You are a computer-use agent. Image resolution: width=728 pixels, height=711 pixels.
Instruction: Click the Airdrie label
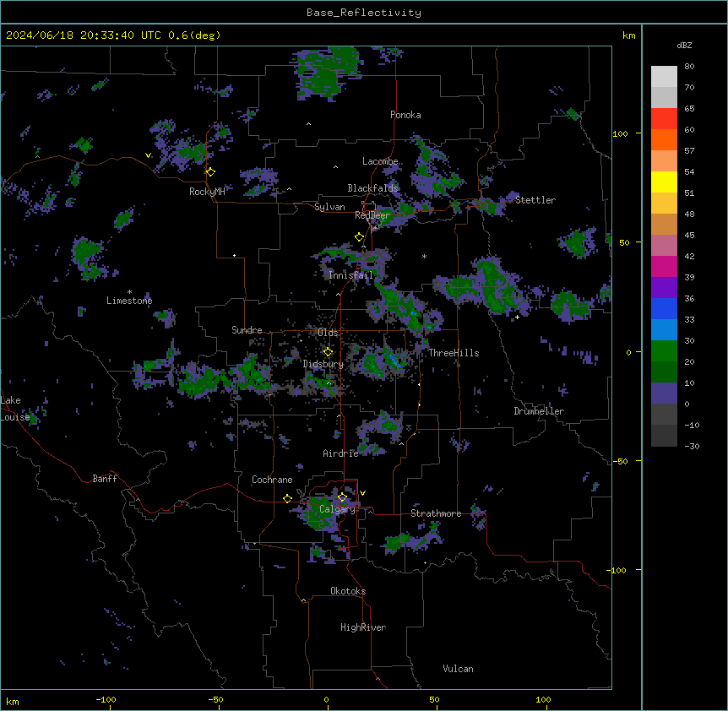coord(340,453)
